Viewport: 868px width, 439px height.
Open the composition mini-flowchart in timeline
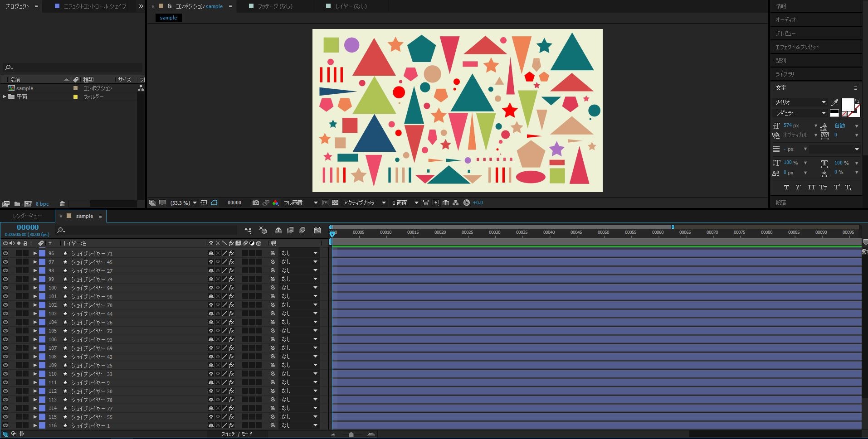(x=248, y=230)
